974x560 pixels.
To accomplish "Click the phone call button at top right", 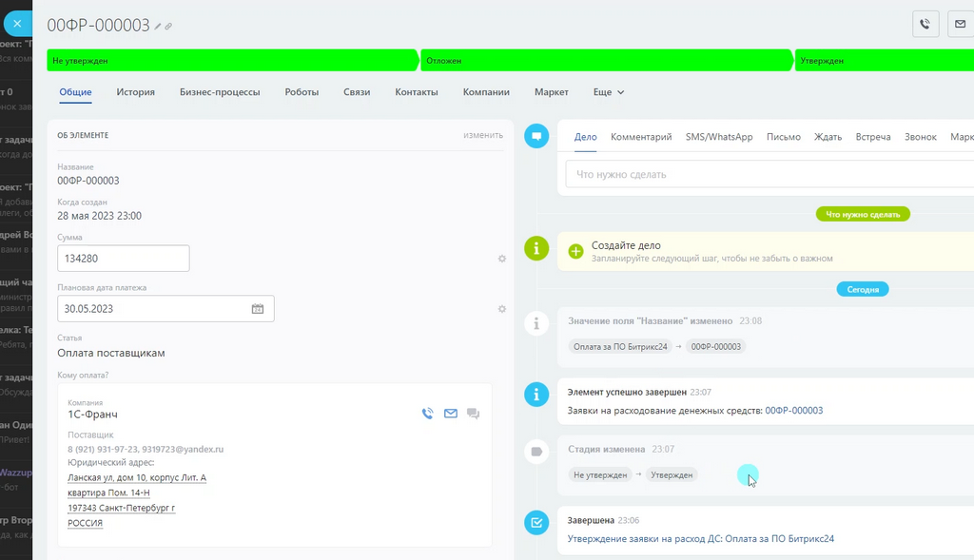I will [925, 24].
